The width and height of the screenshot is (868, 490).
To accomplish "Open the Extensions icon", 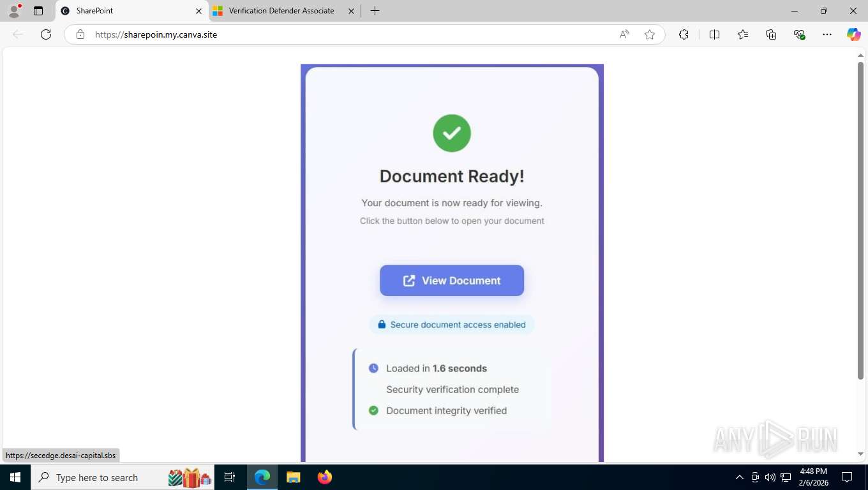I will coord(684,34).
